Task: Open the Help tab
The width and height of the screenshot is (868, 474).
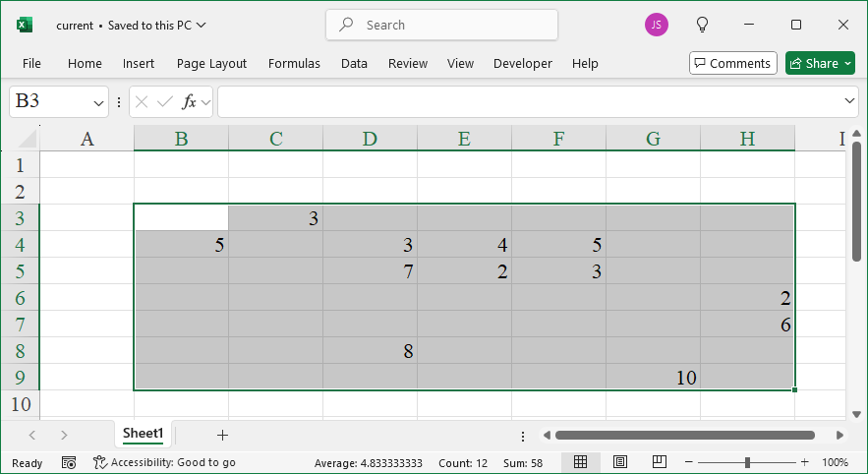Action: (585, 64)
